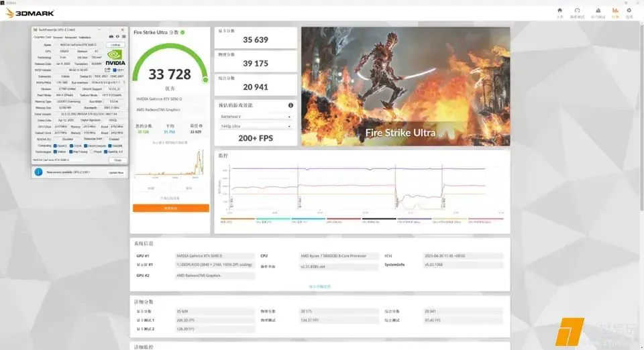Toggle the OpenCL checkbox in GPU-Z
The height and width of the screenshot is (350, 644).
click(x=55, y=145)
